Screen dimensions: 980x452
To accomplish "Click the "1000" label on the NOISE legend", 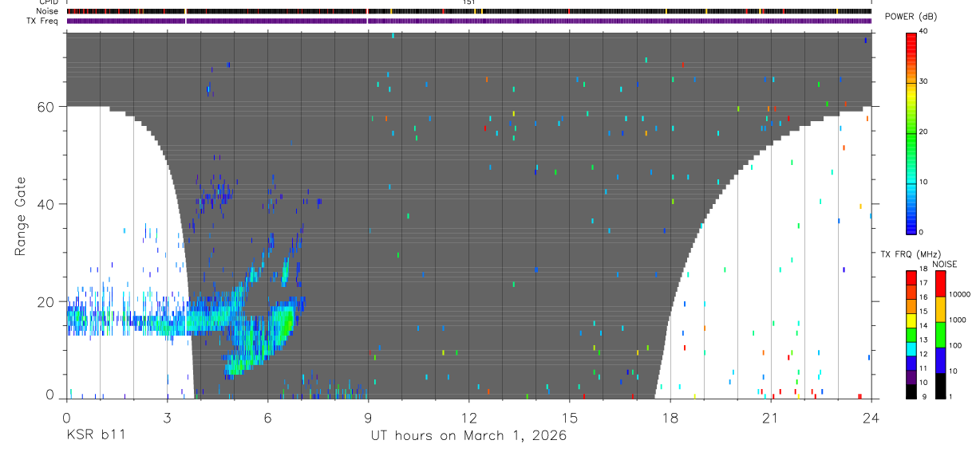I will coord(956,320).
